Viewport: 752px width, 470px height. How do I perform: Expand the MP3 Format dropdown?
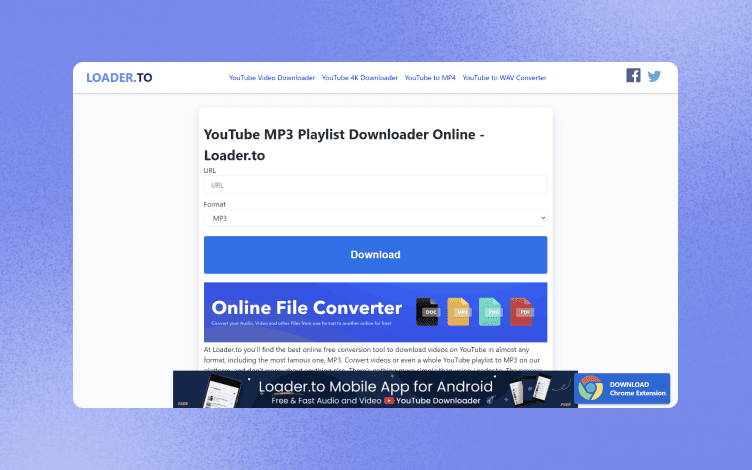click(x=376, y=218)
